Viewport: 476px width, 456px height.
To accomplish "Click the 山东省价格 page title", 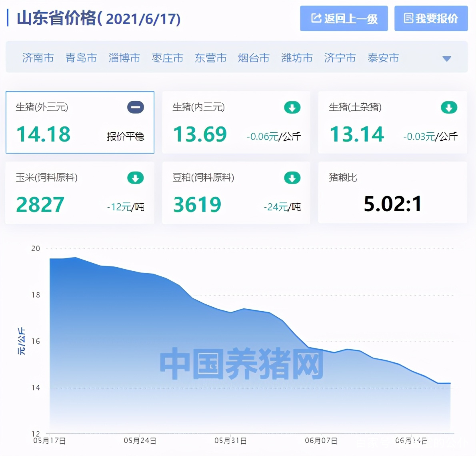I will point(99,18).
